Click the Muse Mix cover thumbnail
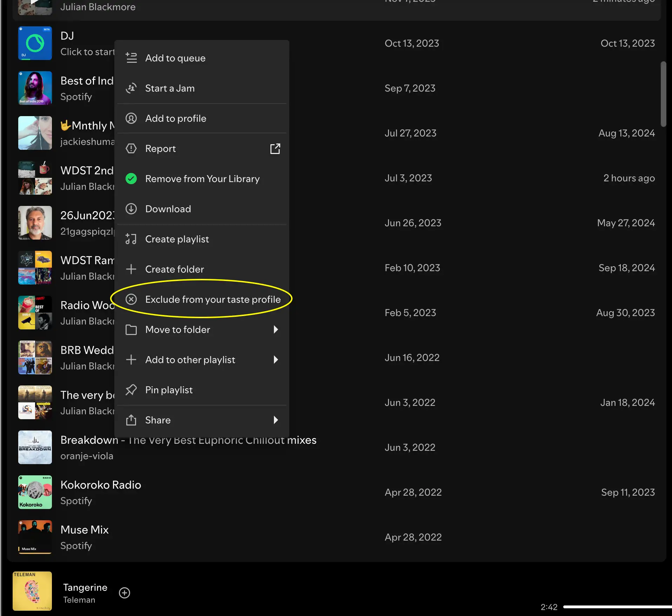This screenshot has height=616, width=672. pos(35,537)
